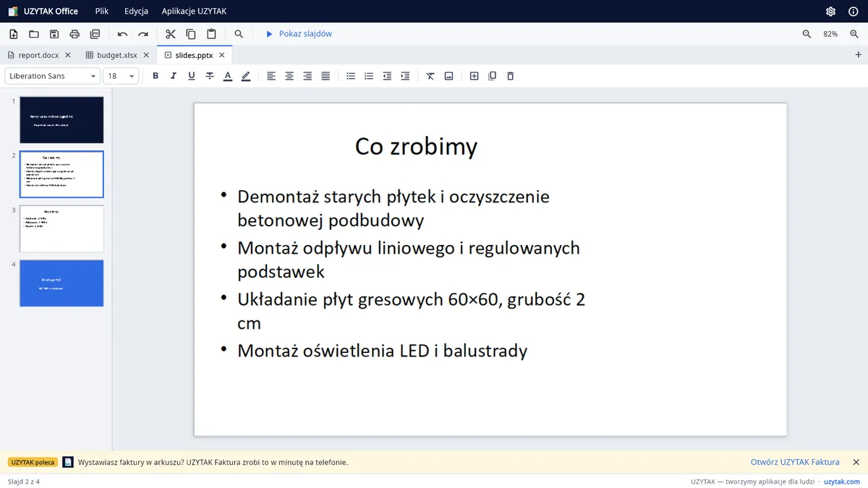This screenshot has width=868, height=488.
Task: Paste from the clipboard
Action: 211,34
